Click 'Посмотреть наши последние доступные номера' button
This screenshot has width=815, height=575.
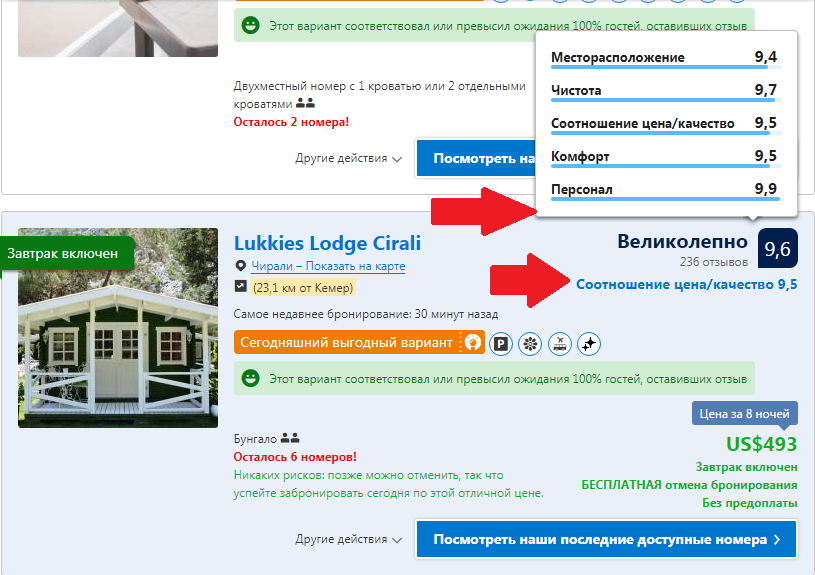[x=607, y=539]
